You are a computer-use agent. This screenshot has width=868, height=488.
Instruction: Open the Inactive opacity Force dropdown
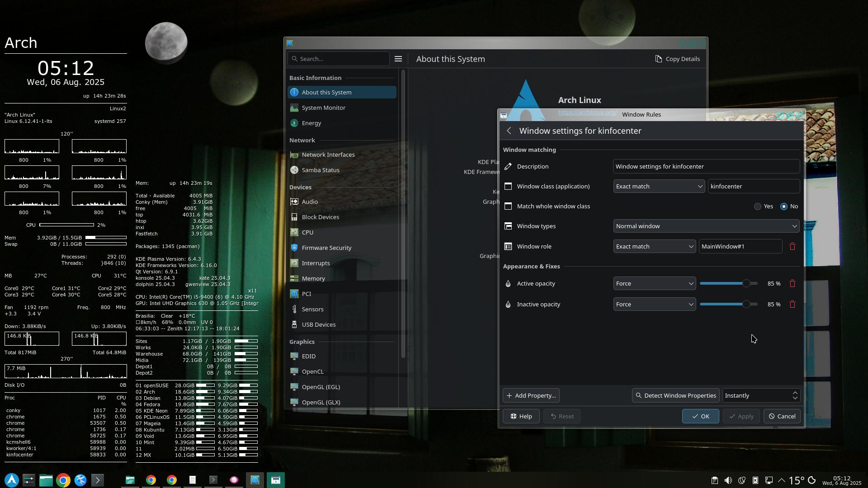click(x=654, y=305)
